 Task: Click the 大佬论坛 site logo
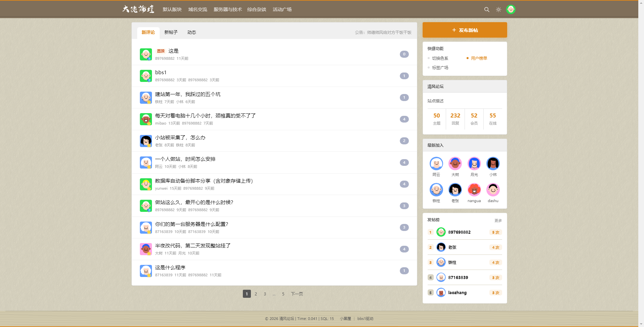point(138,9)
